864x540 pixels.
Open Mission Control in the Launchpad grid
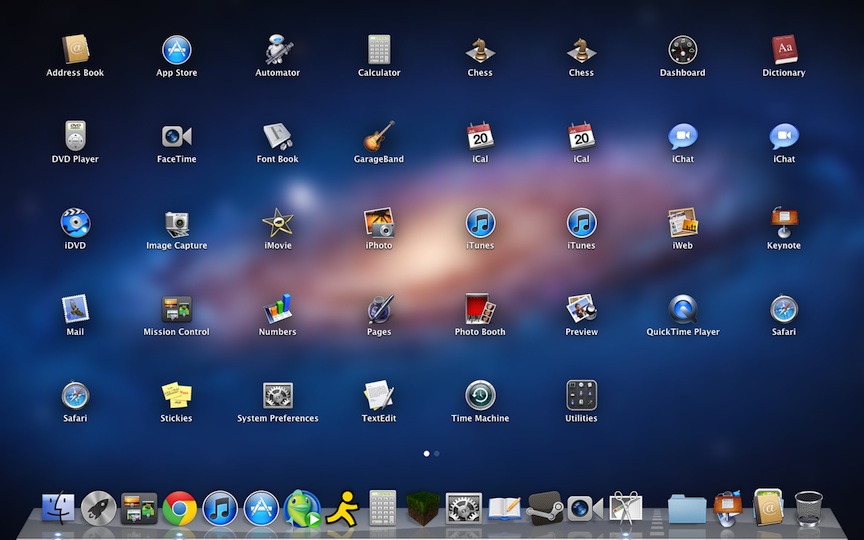[x=176, y=309]
